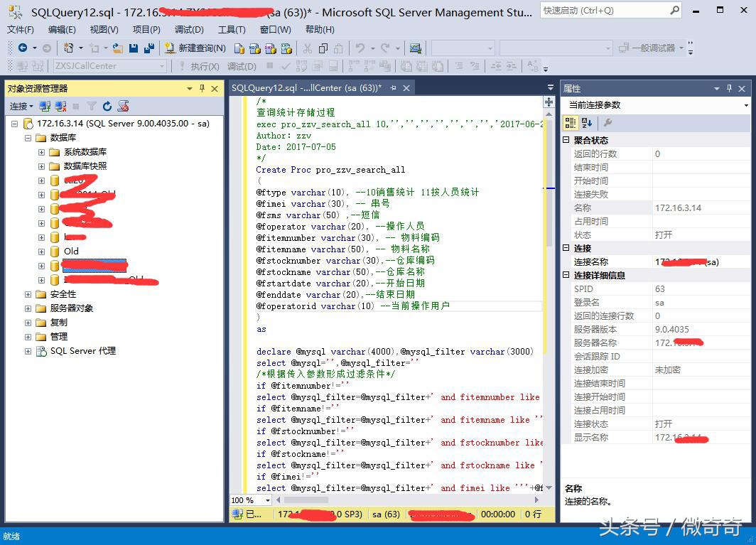Click the editor horizontal scrollbar thumb
Image resolution: width=756 pixels, height=545 pixels.
pos(306,500)
